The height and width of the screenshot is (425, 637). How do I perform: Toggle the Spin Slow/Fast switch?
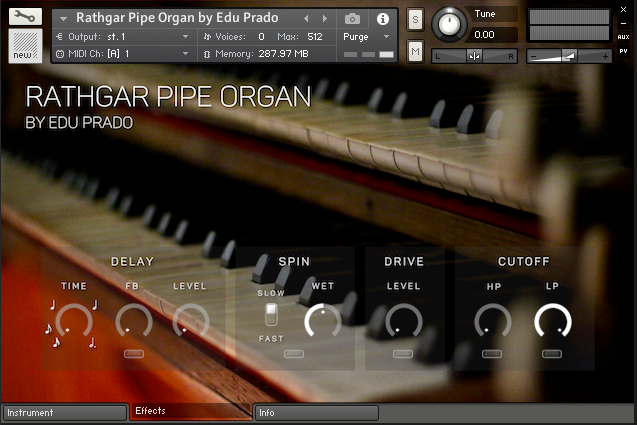click(270, 316)
